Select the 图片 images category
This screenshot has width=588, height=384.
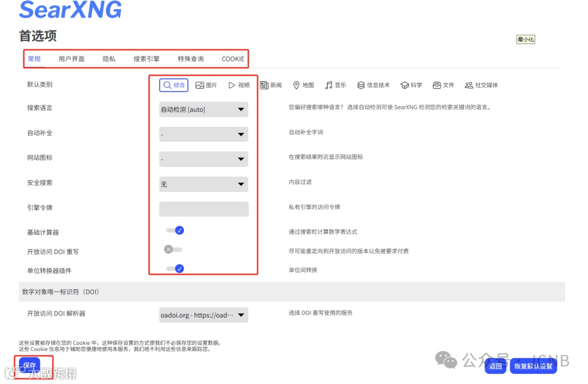pyautogui.click(x=206, y=85)
